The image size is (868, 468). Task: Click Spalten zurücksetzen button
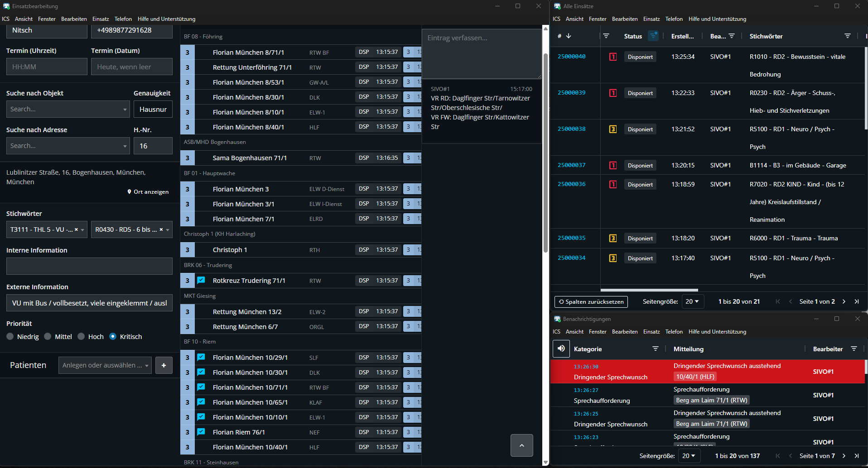[591, 302]
